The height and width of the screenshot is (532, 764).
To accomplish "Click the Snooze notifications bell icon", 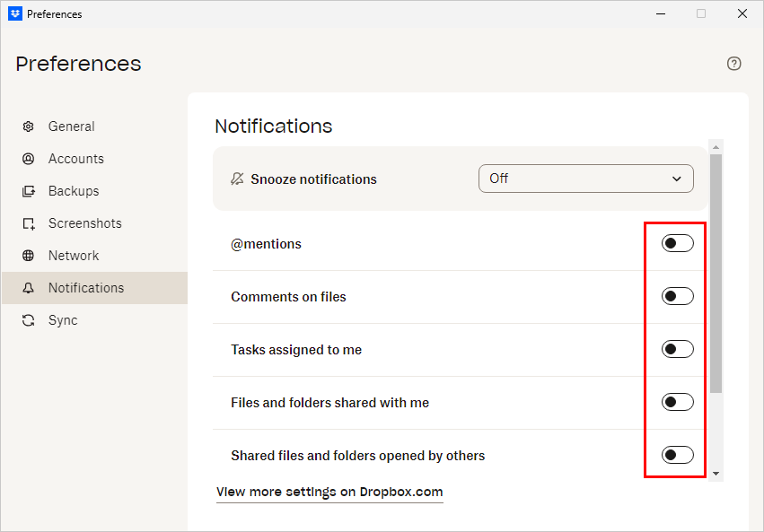I will pos(237,179).
